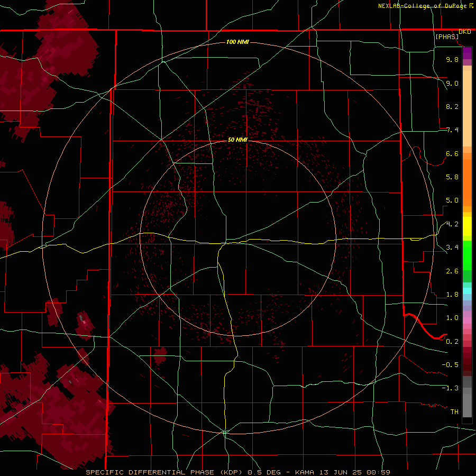Click the bright green color scale segment
The height and width of the screenshot is (476, 476).
(467, 258)
